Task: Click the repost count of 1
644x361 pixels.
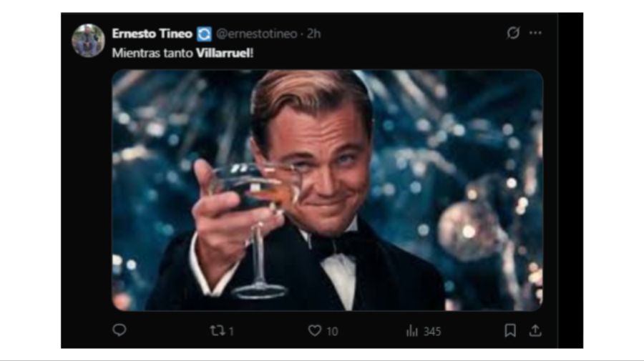Action: (x=232, y=331)
